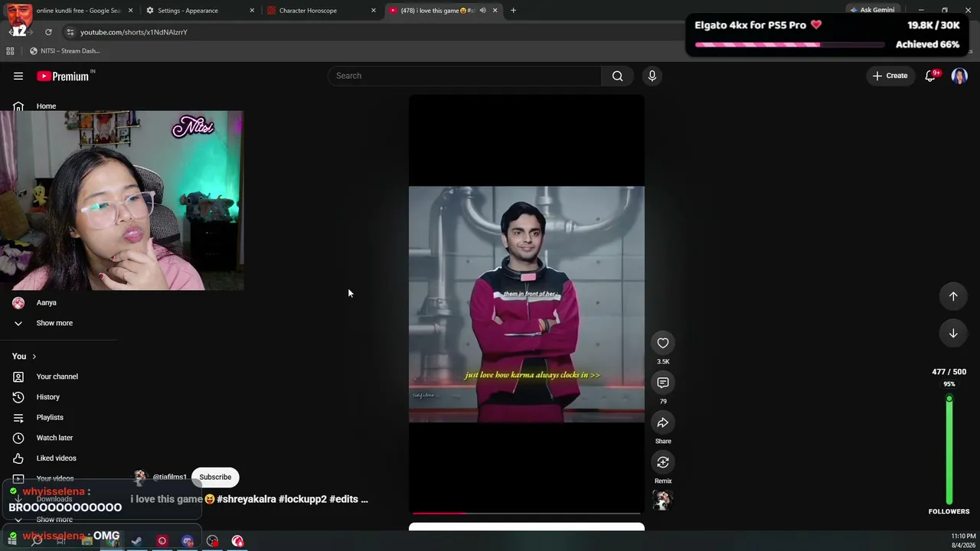The width and height of the screenshot is (980, 551).
Task: Open the YouTube guide hamburger menu
Action: click(x=18, y=76)
